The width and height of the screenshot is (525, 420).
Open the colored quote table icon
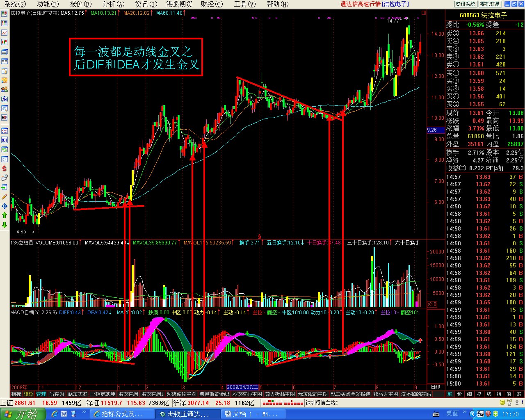pyautogui.click(x=5, y=23)
